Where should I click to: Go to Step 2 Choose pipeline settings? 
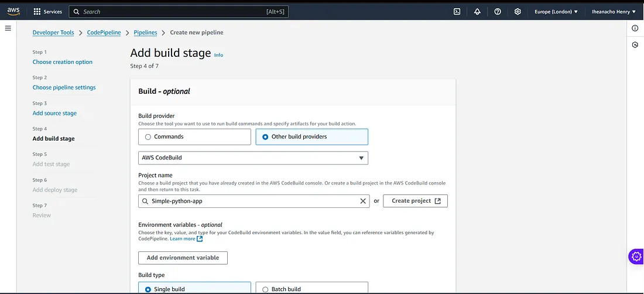pyautogui.click(x=64, y=87)
